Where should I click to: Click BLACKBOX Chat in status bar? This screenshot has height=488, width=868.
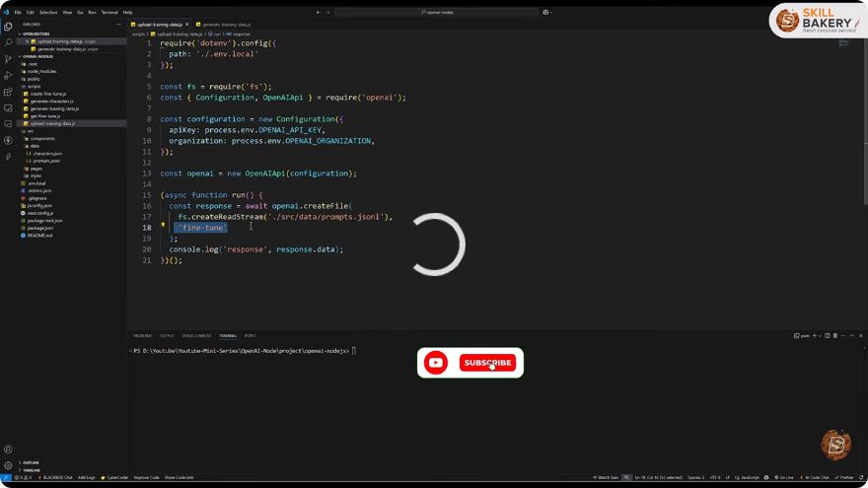click(x=56, y=477)
